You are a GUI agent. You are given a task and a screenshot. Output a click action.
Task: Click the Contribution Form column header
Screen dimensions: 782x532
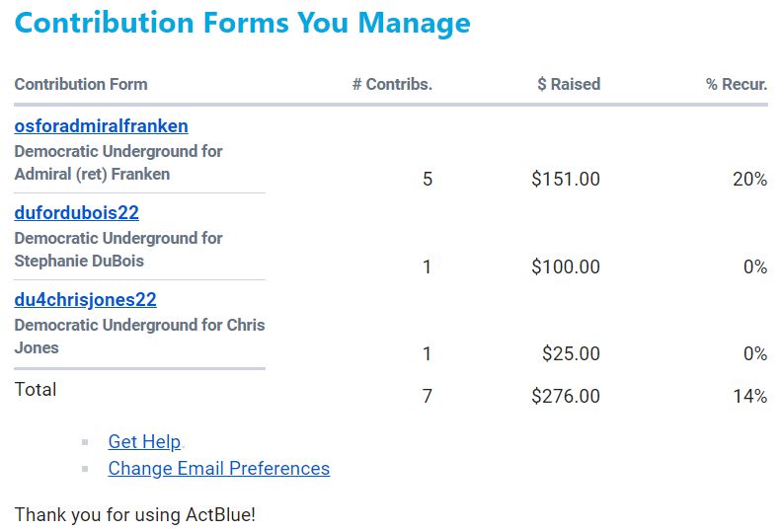click(81, 85)
